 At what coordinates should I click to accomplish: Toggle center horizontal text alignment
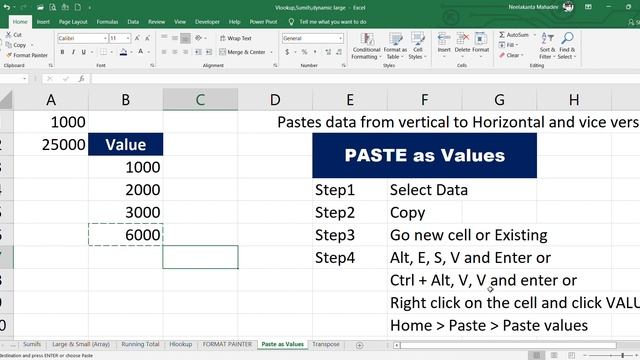(x=175, y=52)
